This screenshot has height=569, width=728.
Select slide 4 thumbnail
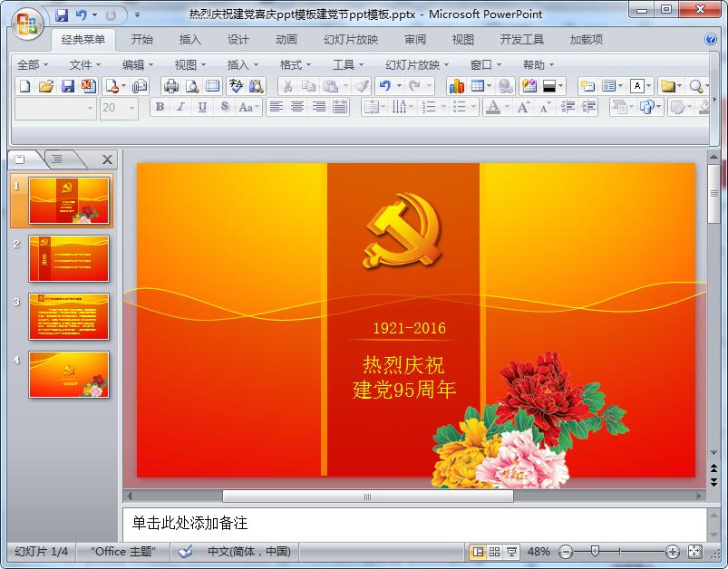[x=69, y=374]
